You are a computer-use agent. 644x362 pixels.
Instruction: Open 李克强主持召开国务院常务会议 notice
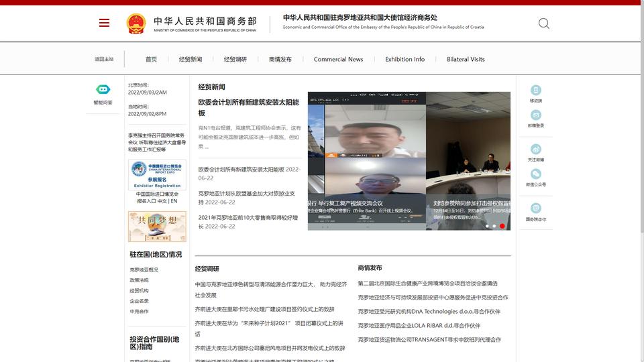coord(157,142)
